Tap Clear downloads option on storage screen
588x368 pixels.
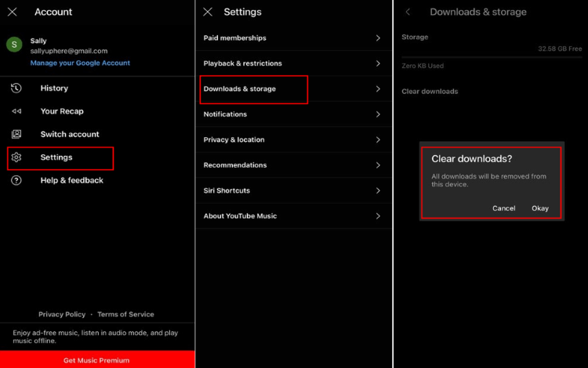coord(430,92)
